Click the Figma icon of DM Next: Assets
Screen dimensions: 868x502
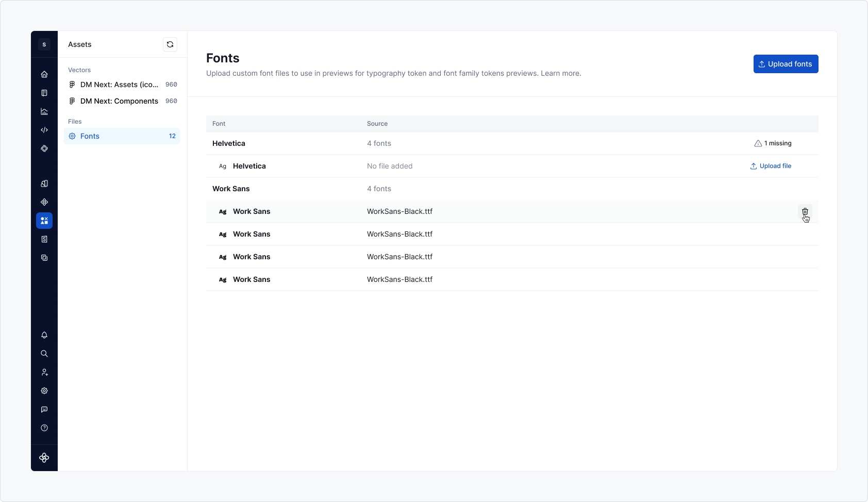72,85
